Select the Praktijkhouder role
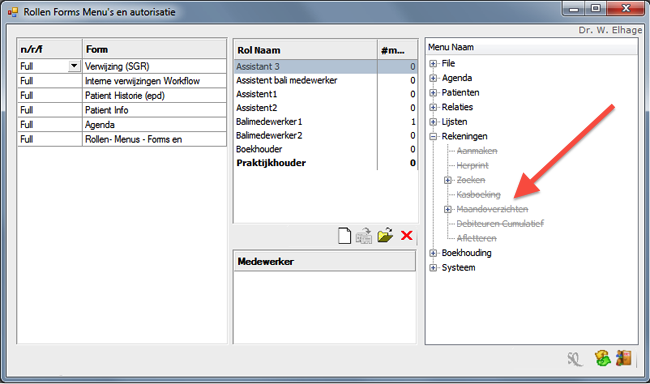This screenshot has width=650, height=384. pyautogui.click(x=325, y=163)
